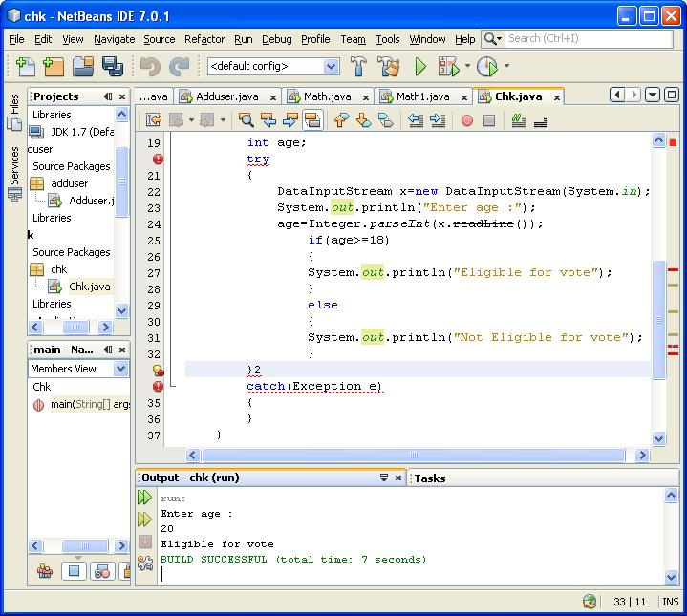Image resolution: width=687 pixels, height=616 pixels.
Task: Select the main(String[] args) member in the Navigator
Action: coord(90,405)
